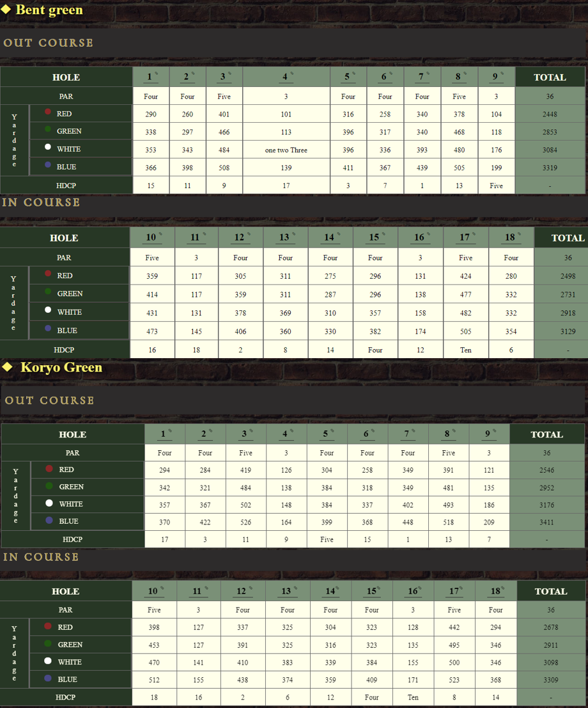Click the '526' blue yardage cell
Image resolution: width=588 pixels, height=708 pixels.
coord(245,522)
